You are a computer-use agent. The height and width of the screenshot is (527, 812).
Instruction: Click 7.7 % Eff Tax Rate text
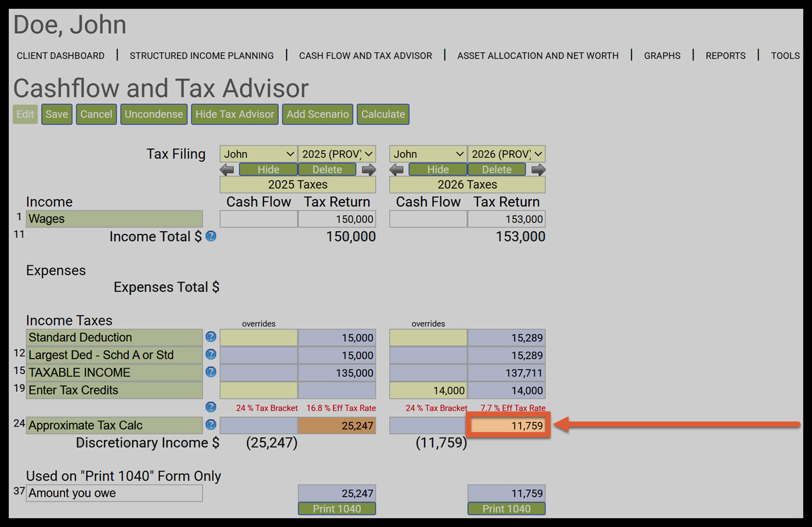point(513,408)
